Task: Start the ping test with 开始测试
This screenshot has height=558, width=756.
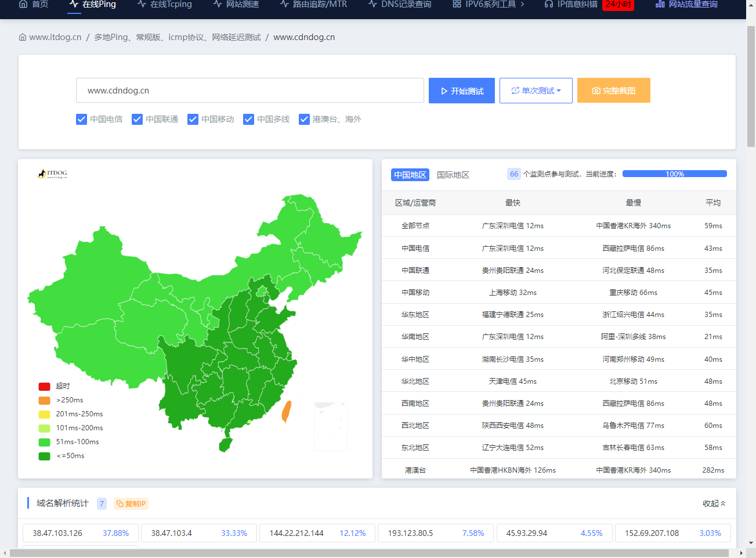Action: (x=462, y=91)
